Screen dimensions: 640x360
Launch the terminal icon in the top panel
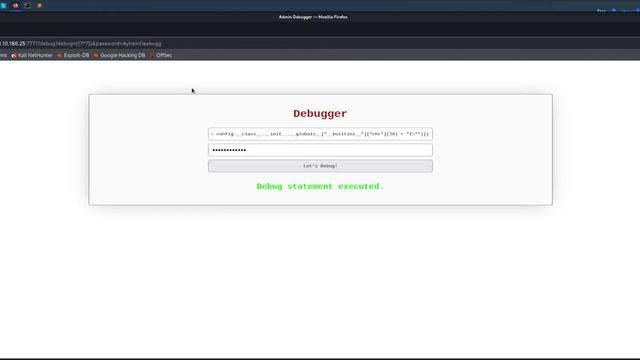[27, 5]
